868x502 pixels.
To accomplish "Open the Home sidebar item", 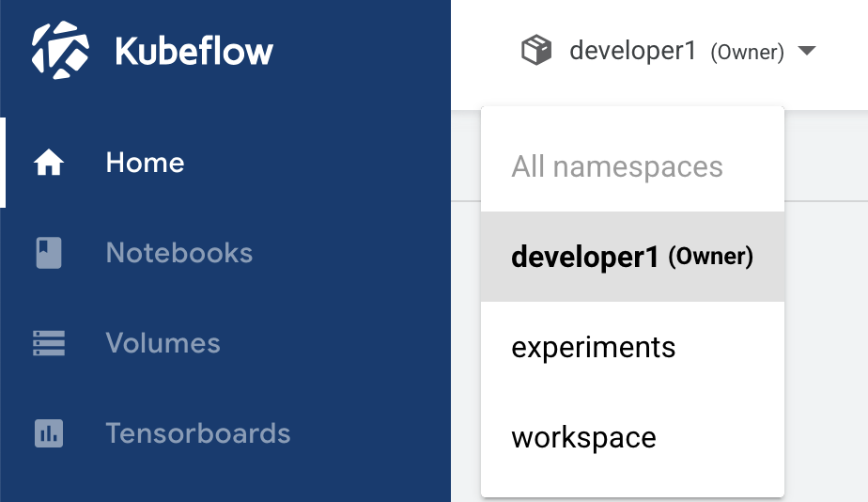I will (225, 163).
